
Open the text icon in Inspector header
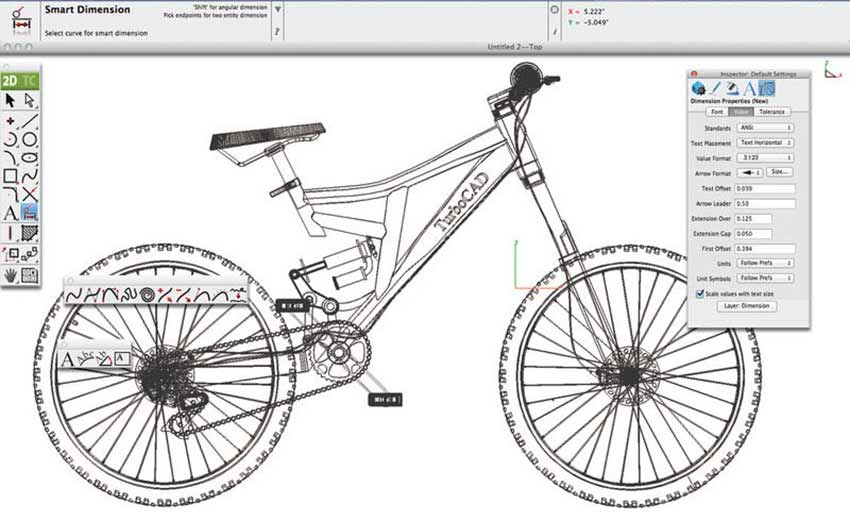(748, 89)
